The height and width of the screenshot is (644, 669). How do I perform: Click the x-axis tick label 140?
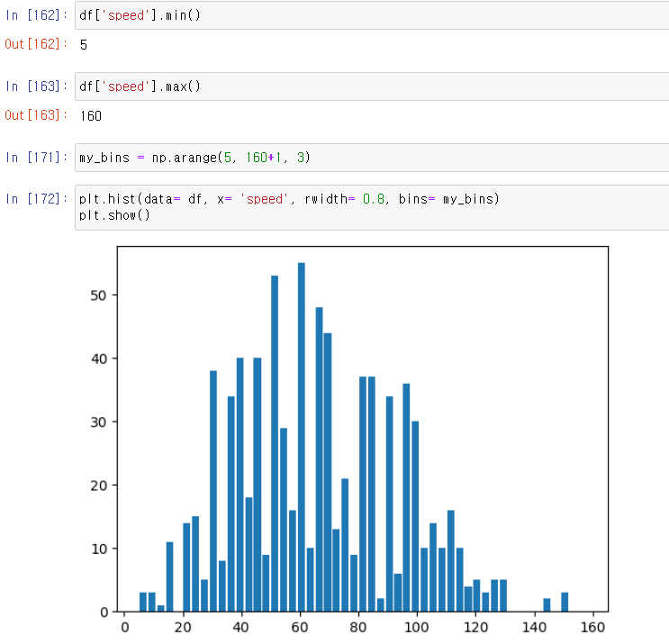pyautogui.click(x=535, y=628)
